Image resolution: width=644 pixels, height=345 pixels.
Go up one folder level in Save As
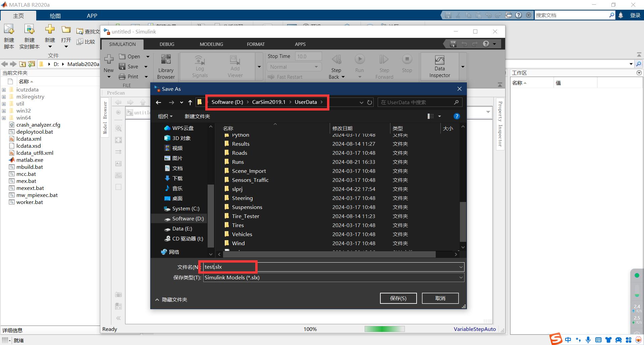(190, 102)
